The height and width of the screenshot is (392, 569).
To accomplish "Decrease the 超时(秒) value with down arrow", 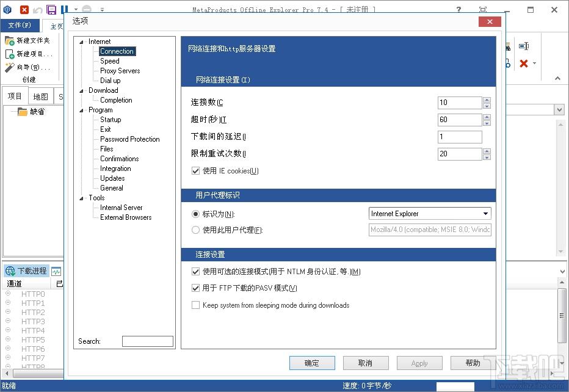I will (487, 123).
